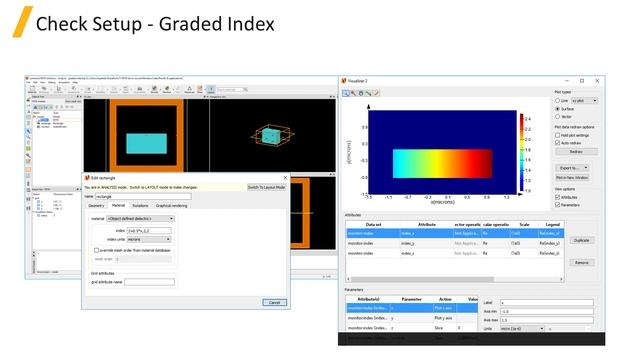This screenshot has width=640, height=360.
Task: Expand the model node in Objects Tree
Action: coord(35,116)
